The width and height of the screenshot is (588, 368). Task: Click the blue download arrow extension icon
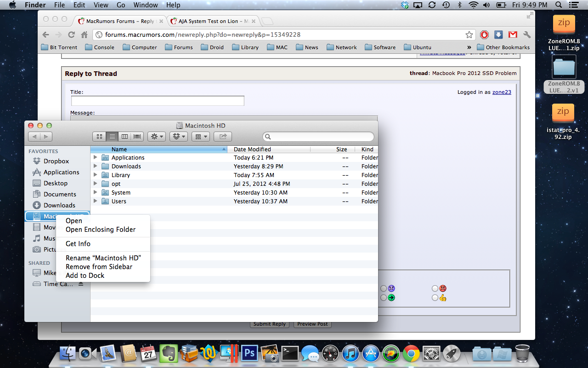coord(498,34)
